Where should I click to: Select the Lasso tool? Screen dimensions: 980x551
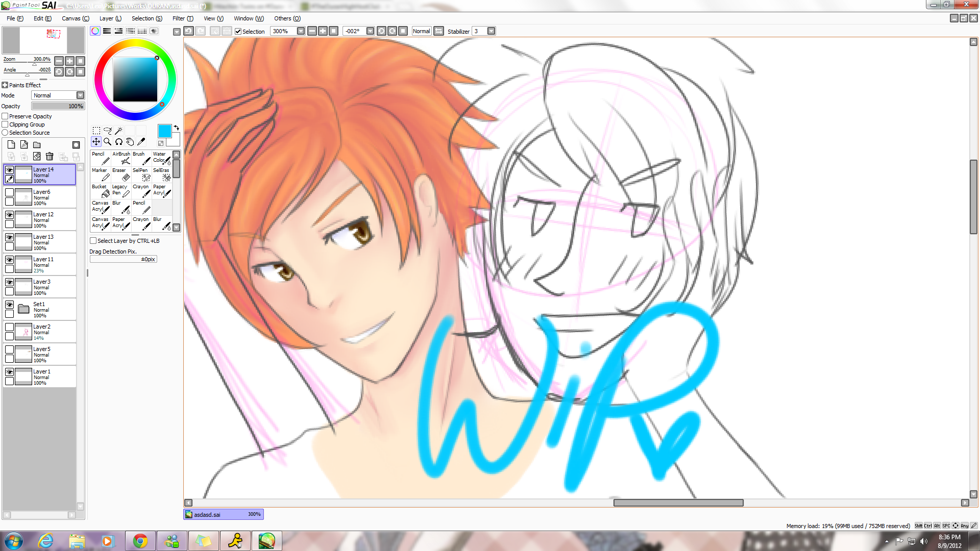click(x=107, y=131)
